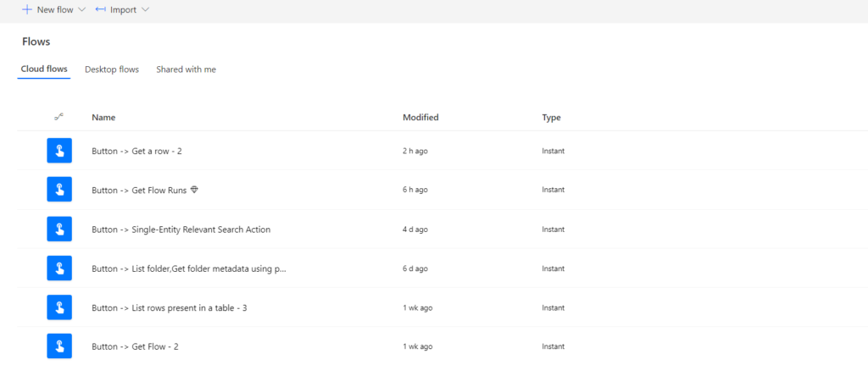Click the plus icon for New flow

coord(26,9)
